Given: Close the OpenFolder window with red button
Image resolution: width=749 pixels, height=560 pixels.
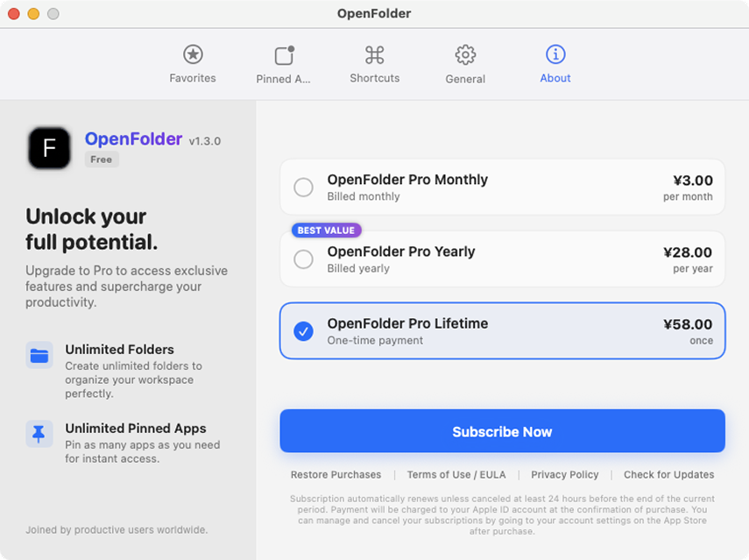Looking at the screenshot, I should tap(14, 14).
